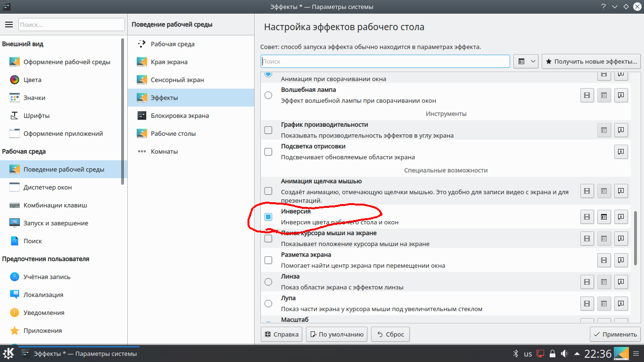This screenshot has width=644, height=362.
Task: Select the Линза radio button
Action: point(268,282)
